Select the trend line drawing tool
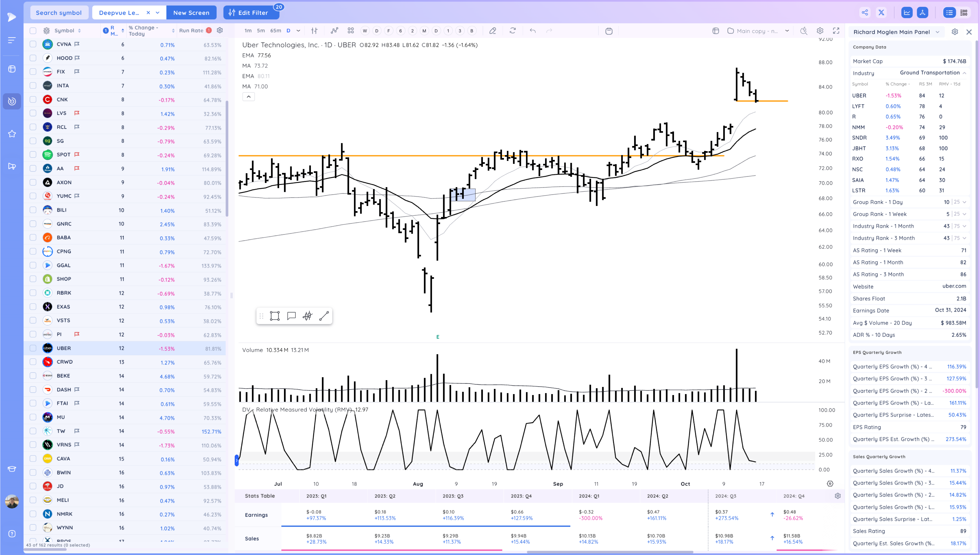The height and width of the screenshot is (555, 980). pyautogui.click(x=324, y=316)
